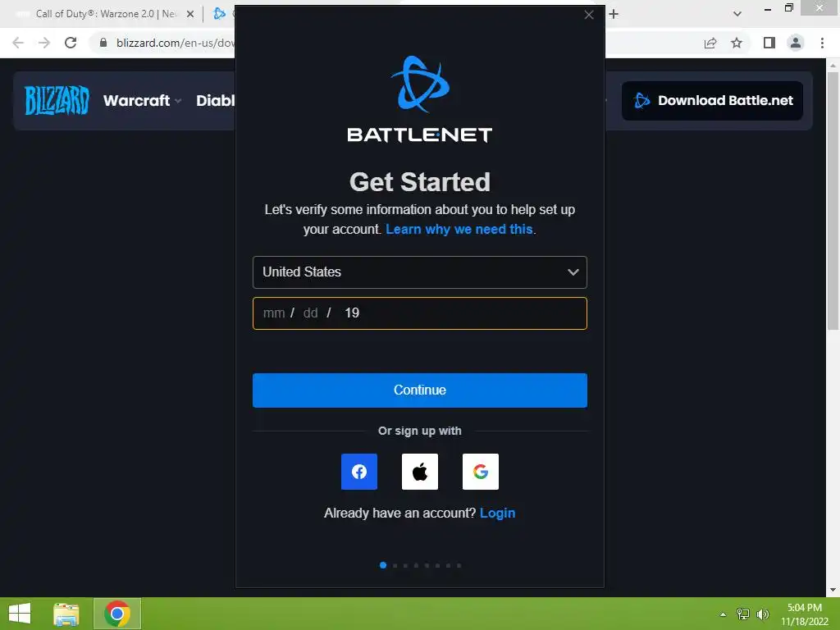This screenshot has width=840, height=630.
Task: Click the Download Battle.net button
Action: pos(712,100)
